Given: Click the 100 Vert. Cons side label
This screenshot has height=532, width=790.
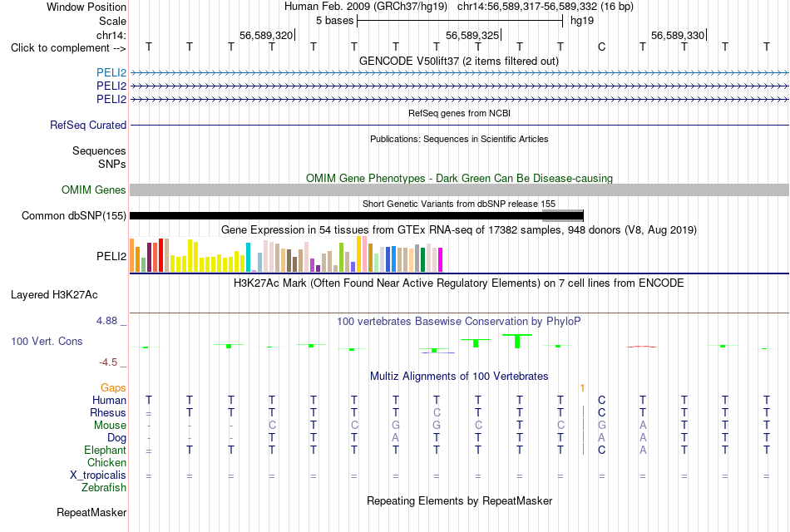Looking at the screenshot, I should pyautogui.click(x=47, y=341).
